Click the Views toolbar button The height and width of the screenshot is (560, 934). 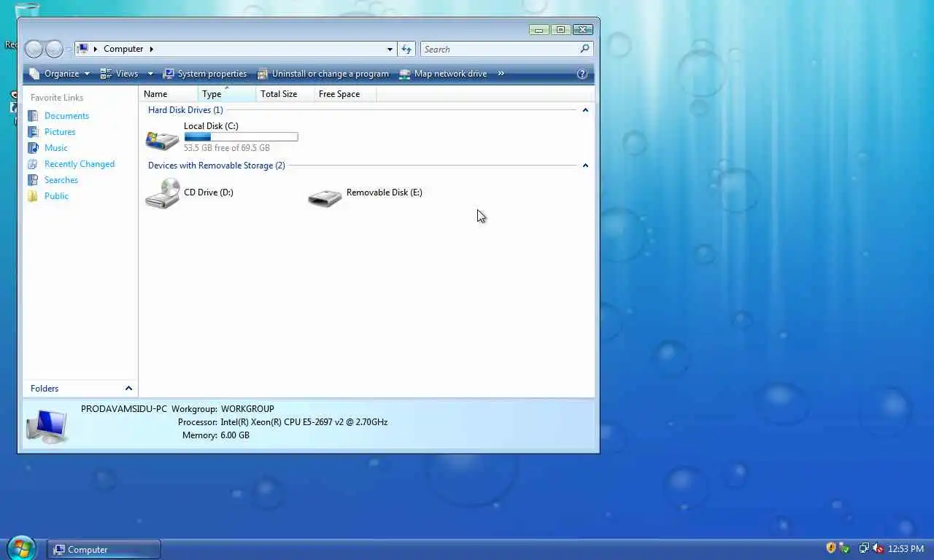(119, 74)
